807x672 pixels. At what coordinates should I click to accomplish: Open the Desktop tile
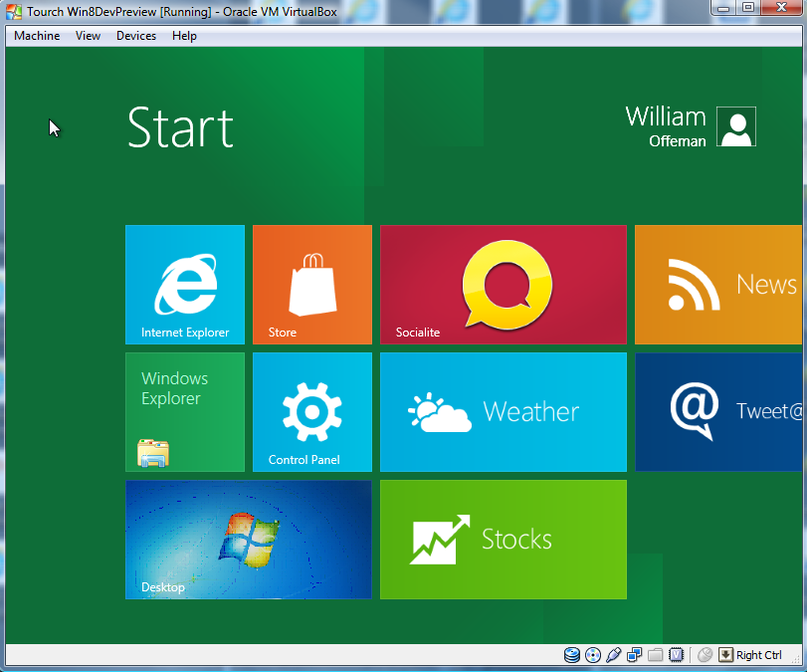(x=249, y=540)
